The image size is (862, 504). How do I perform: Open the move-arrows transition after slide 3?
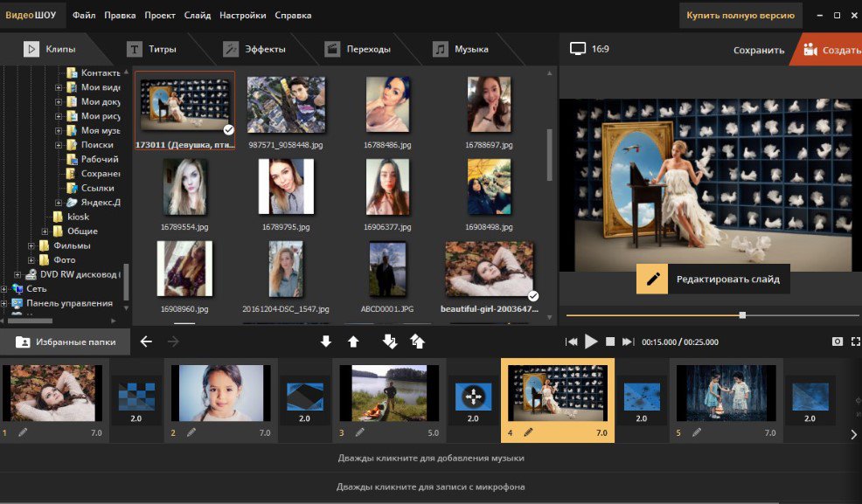point(473,397)
